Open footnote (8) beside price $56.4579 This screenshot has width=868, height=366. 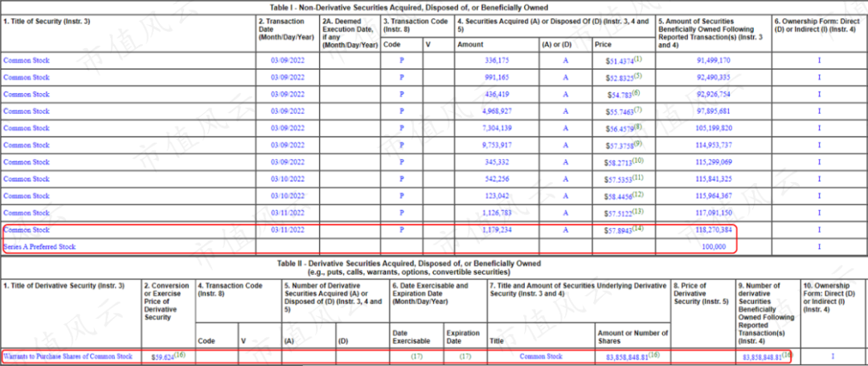pyautogui.click(x=638, y=127)
